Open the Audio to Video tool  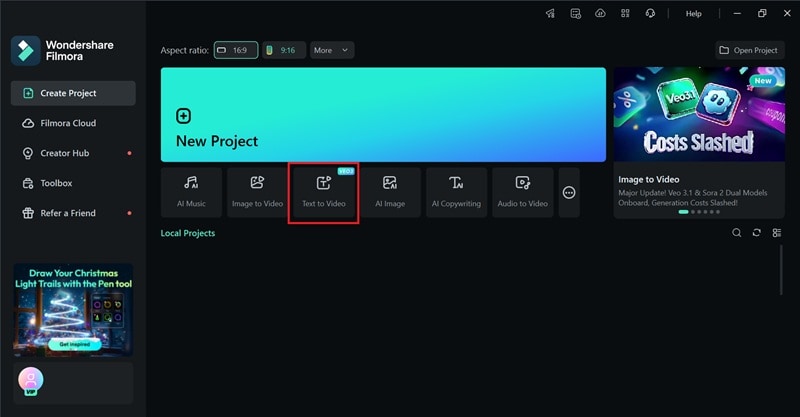pyautogui.click(x=522, y=192)
